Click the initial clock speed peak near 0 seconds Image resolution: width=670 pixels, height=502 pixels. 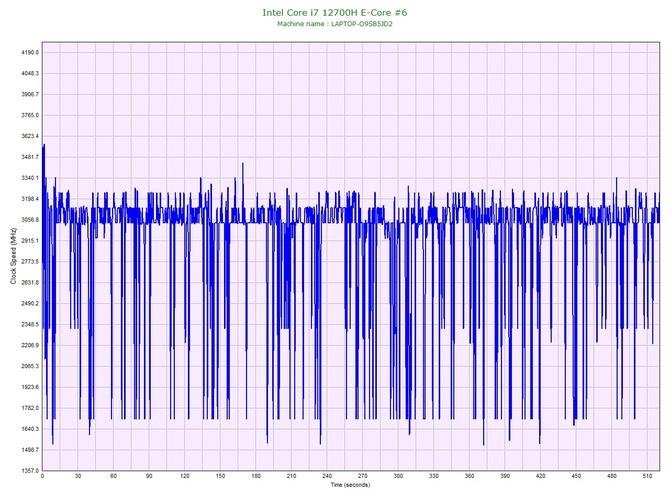pyautogui.click(x=44, y=147)
